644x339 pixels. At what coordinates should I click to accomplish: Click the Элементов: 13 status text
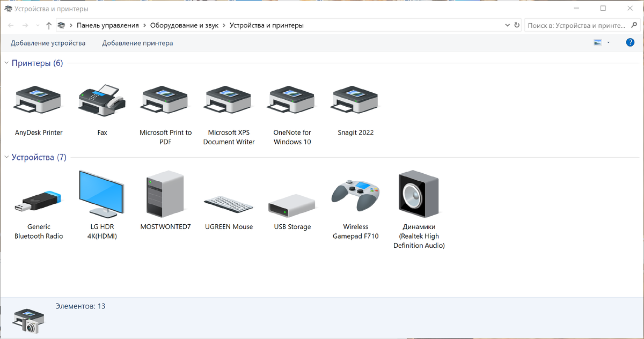pos(80,306)
